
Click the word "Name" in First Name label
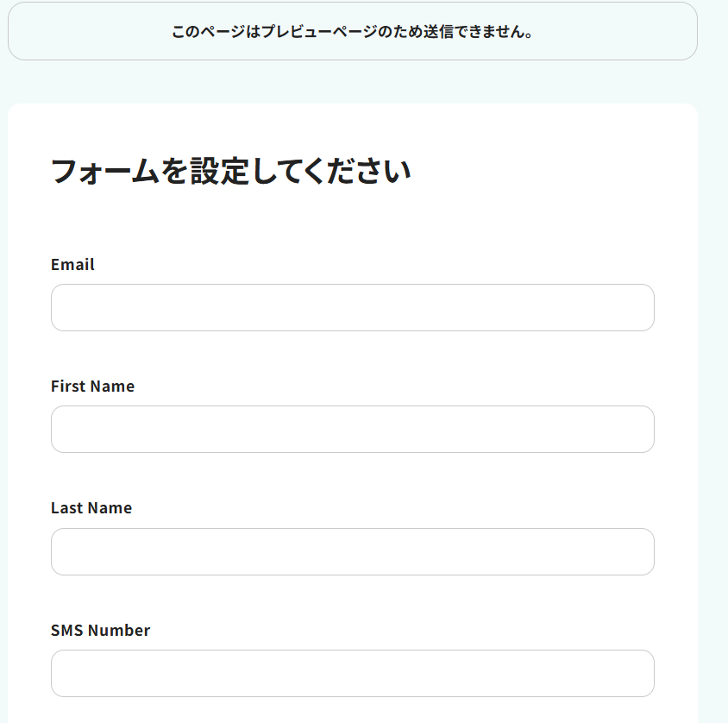112,387
